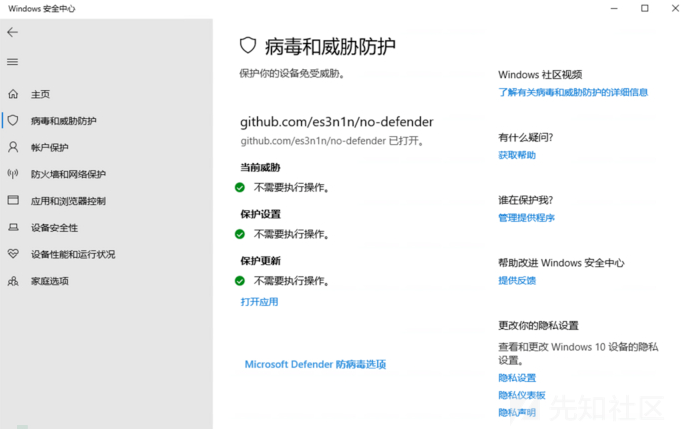This screenshot has width=681, height=429.
Task: Click the Windows 社区视频 heading
Action: click(x=540, y=75)
